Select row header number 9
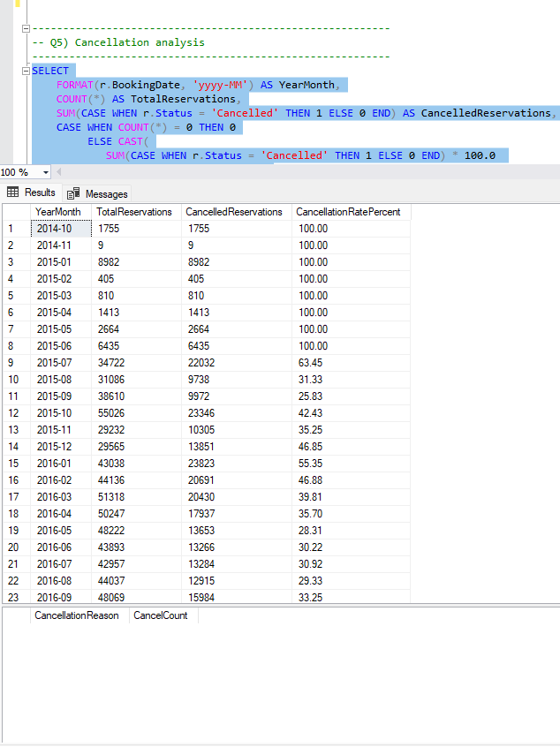 tap(17, 363)
